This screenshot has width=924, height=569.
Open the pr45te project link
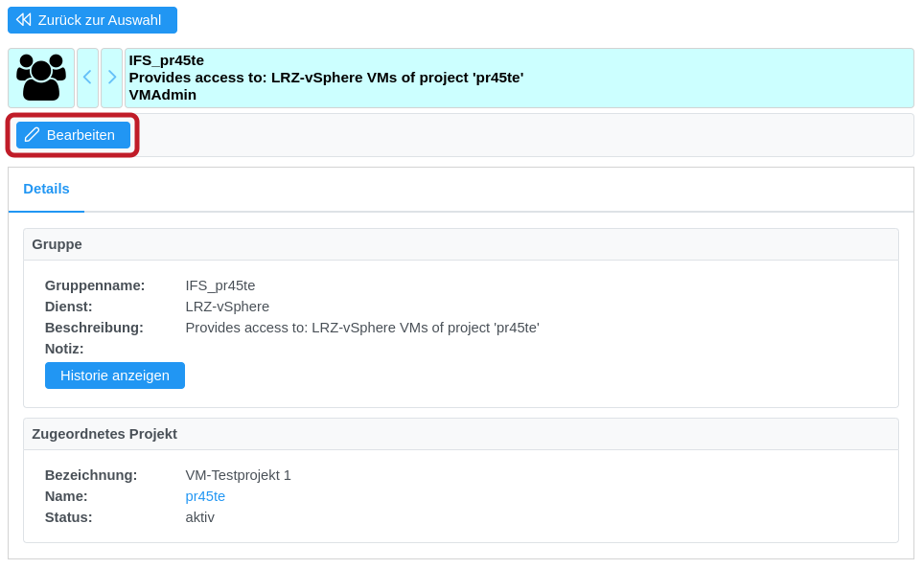(205, 496)
